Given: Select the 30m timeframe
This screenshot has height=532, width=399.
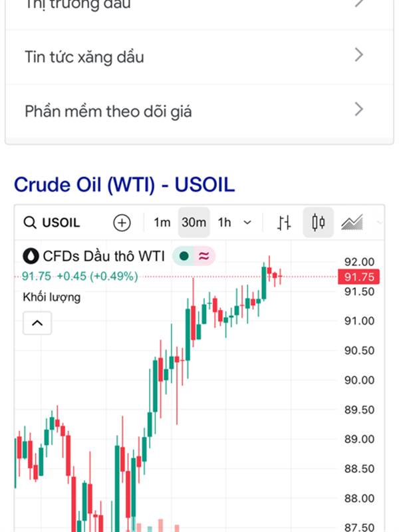Looking at the screenshot, I should 194,223.
